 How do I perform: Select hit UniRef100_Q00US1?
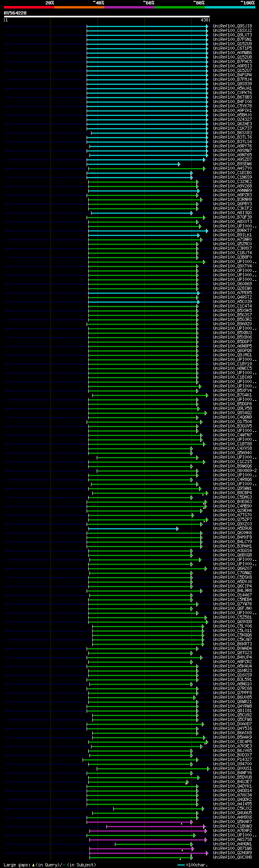click(x=232, y=768)
